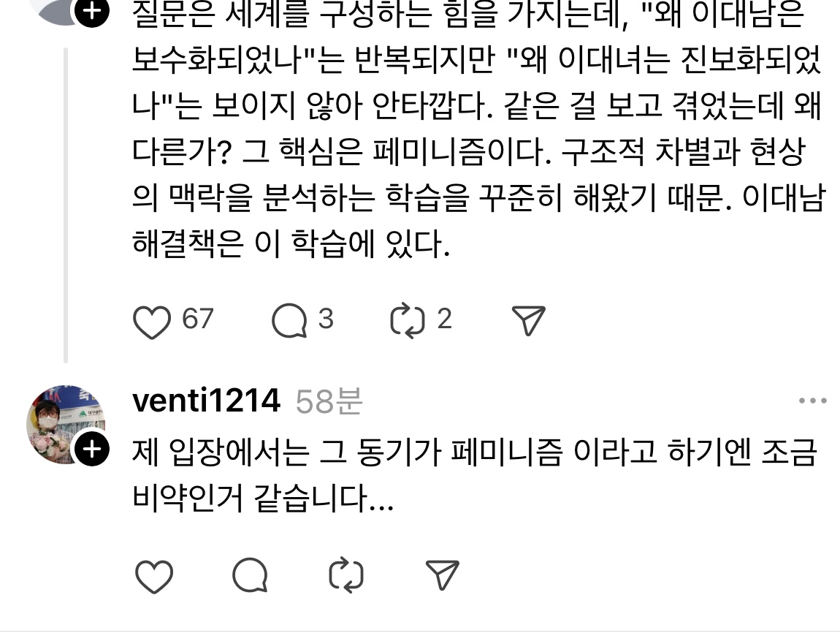The width and height of the screenshot is (840, 644).
Task: Open venti1214's reply text beginning 제 입장에서는
Action: pyautogui.click(x=475, y=474)
